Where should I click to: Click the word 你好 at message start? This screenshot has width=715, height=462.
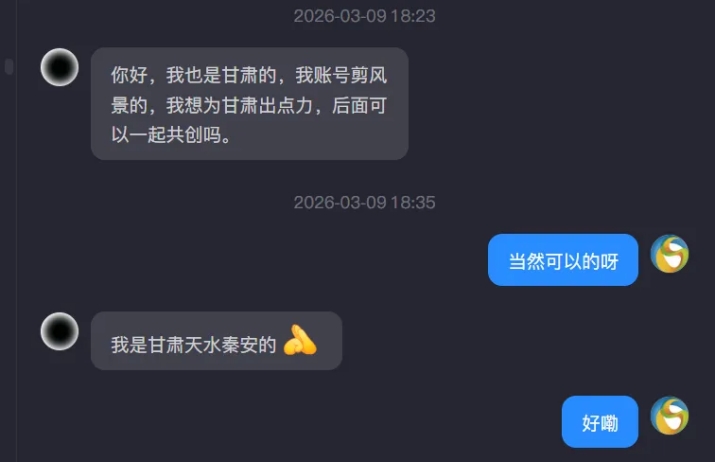pyautogui.click(x=130, y=75)
